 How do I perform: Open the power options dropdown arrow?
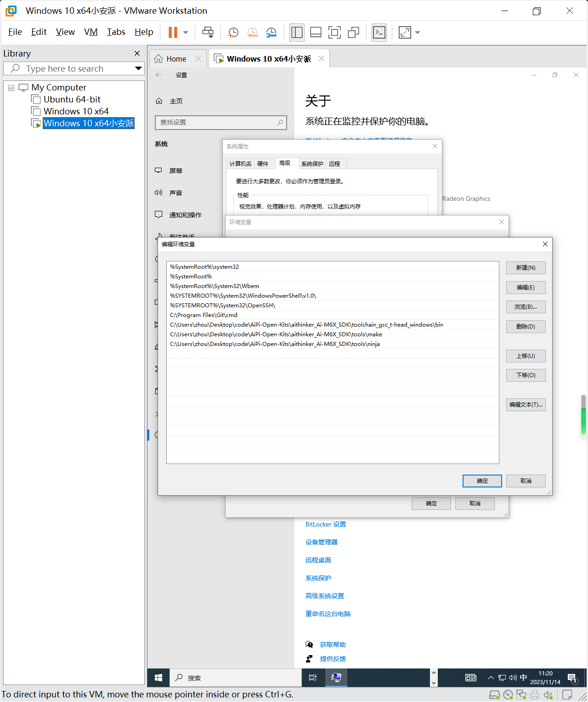click(186, 33)
